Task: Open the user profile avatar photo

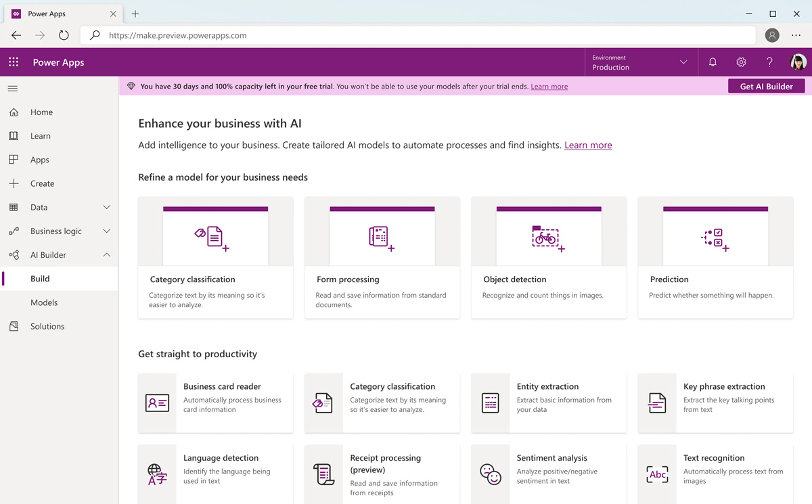Action: pyautogui.click(x=798, y=62)
